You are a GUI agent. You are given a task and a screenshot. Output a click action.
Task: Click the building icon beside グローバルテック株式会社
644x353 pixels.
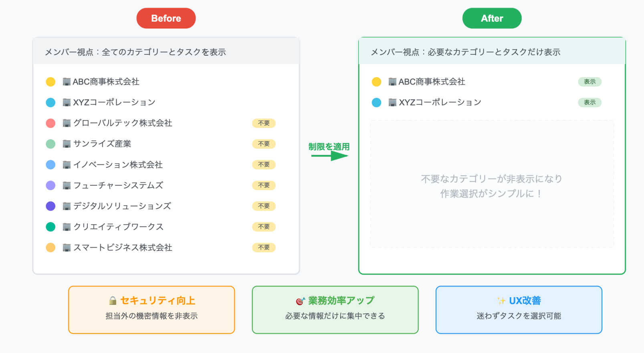point(67,123)
